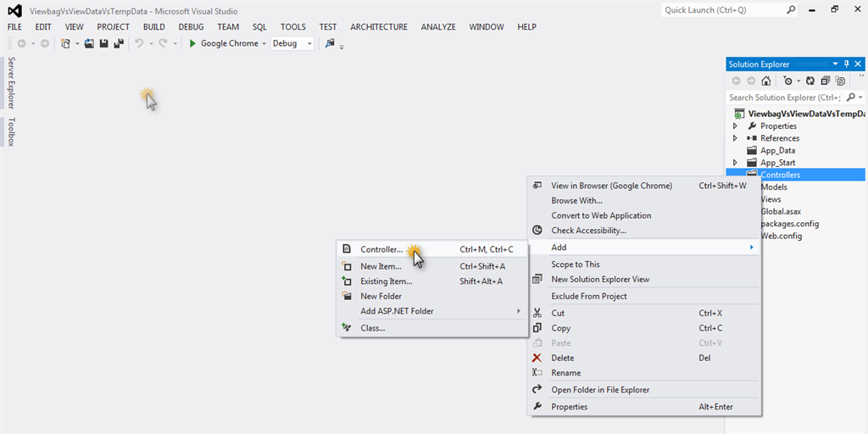The width and height of the screenshot is (868, 434).
Task: Click the New Project toolbar icon
Action: pyautogui.click(x=65, y=43)
